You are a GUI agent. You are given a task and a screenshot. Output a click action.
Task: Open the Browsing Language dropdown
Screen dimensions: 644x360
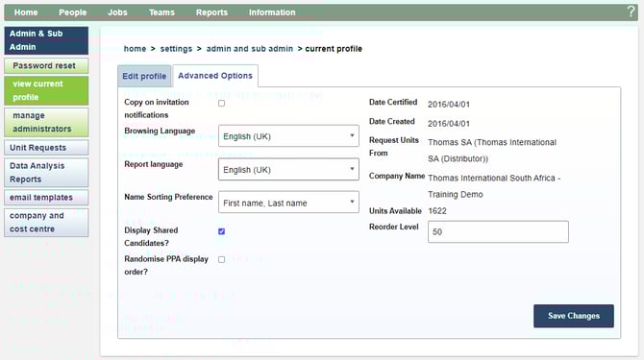[x=288, y=136]
